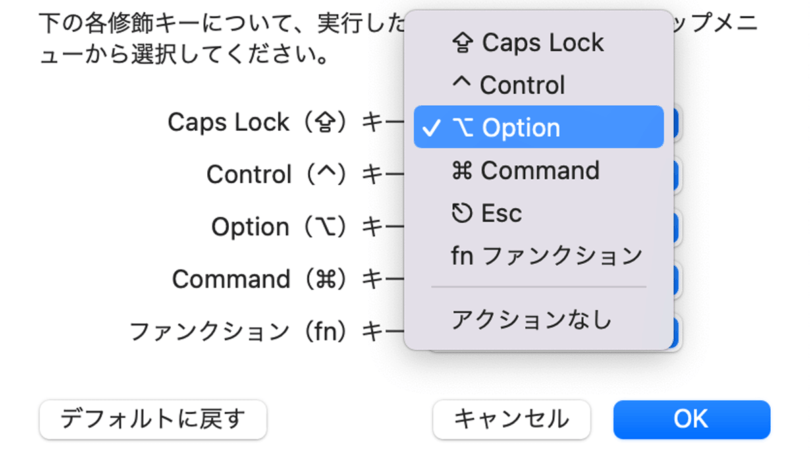Click the Caps Lock（⇪）キー label

285,122
